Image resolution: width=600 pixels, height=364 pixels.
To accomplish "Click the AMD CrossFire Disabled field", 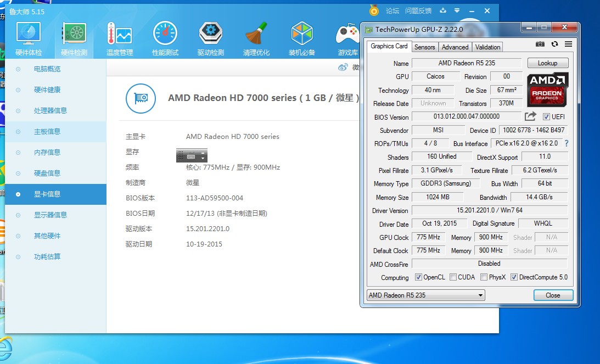I will point(490,264).
